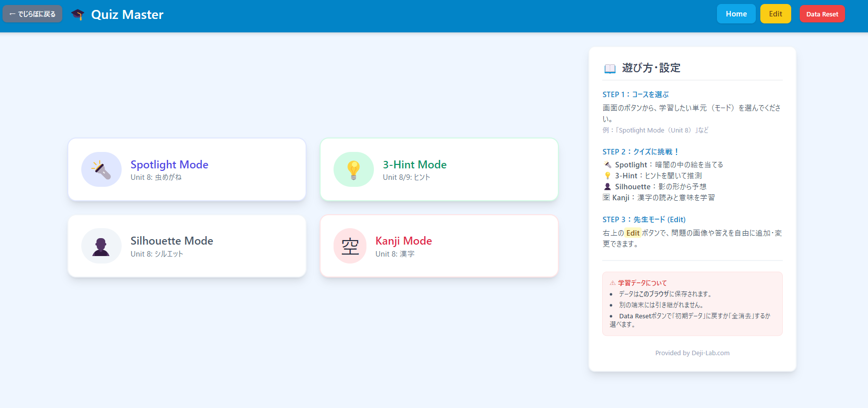The width and height of the screenshot is (868, 408).
Task: Click the small lightbulb icon in STEP 2 list
Action: tap(607, 176)
